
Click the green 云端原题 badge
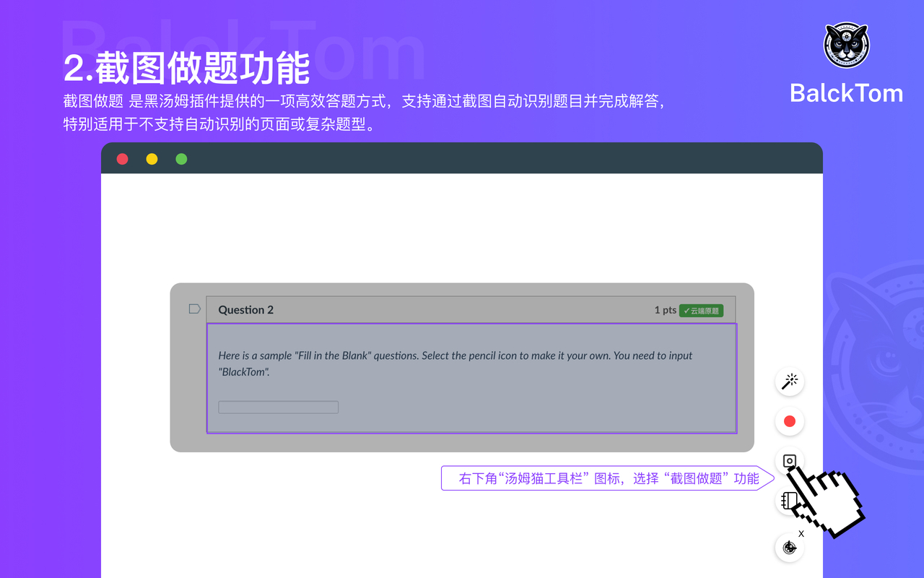701,311
